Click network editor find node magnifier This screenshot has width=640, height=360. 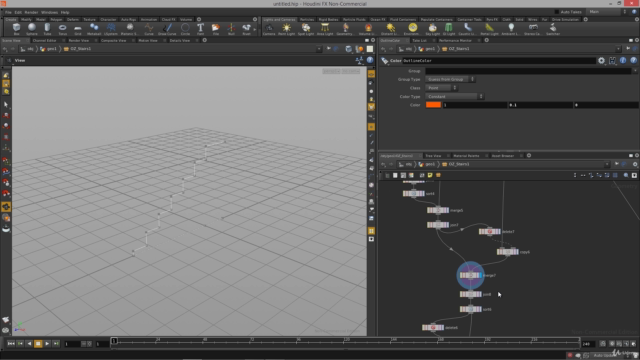click(626, 175)
